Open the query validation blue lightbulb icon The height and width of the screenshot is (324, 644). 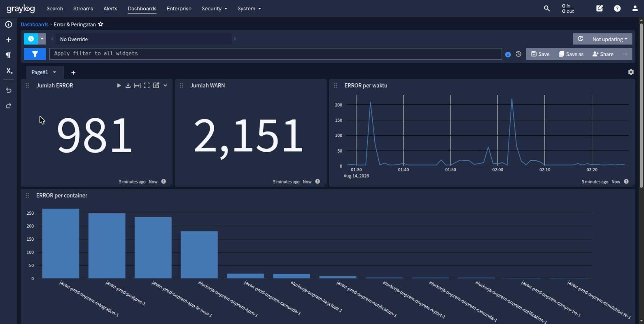coord(508,54)
